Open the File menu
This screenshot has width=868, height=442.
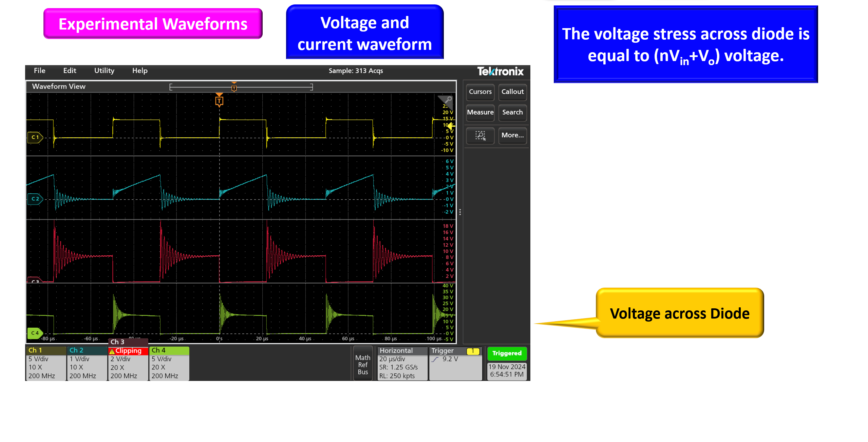[x=39, y=71]
